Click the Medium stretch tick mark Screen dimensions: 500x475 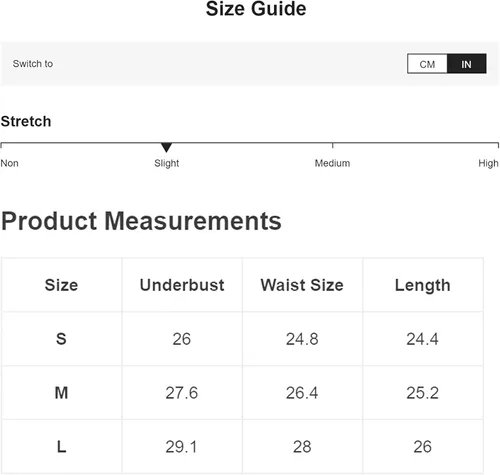tap(332, 145)
